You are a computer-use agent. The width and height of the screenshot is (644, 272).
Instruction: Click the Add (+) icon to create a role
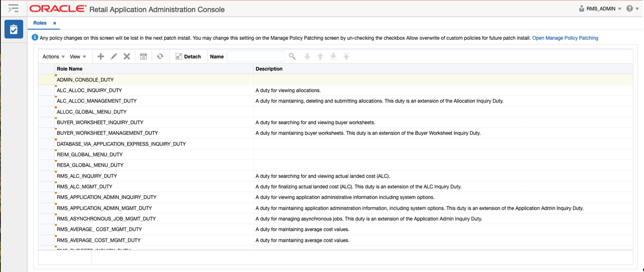tap(100, 56)
